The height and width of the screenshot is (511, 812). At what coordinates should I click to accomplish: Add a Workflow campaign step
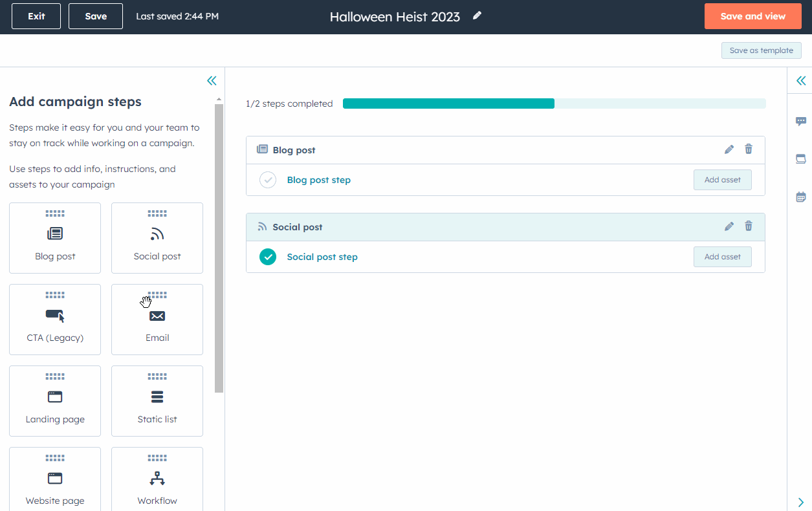[157, 482]
